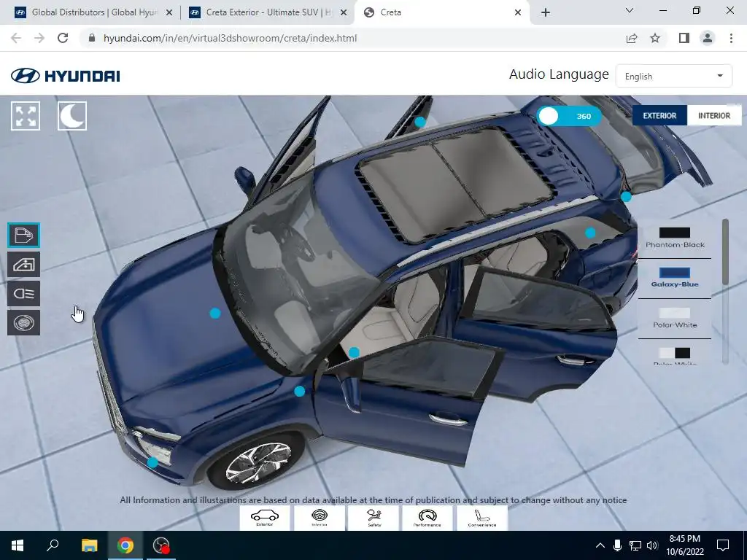747x560 pixels.
Task: Close the Global Distributors tab
Action: coord(169,13)
